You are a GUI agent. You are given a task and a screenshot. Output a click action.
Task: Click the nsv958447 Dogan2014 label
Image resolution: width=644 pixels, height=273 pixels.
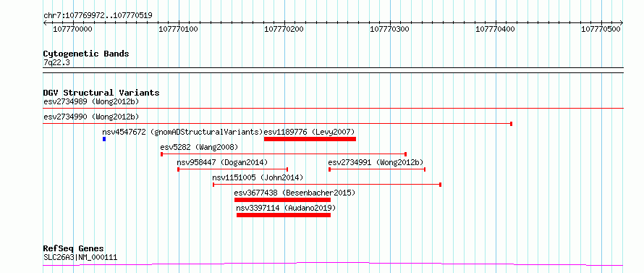coord(222,162)
